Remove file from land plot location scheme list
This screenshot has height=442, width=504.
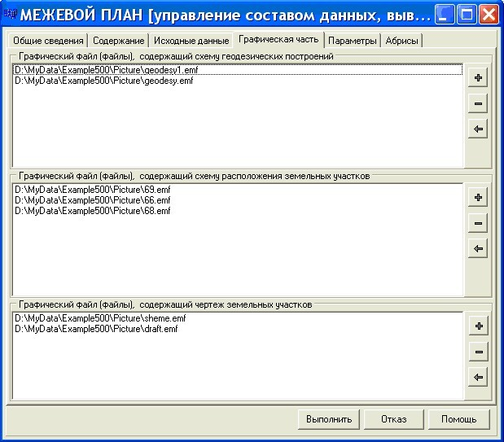pyautogui.click(x=478, y=223)
